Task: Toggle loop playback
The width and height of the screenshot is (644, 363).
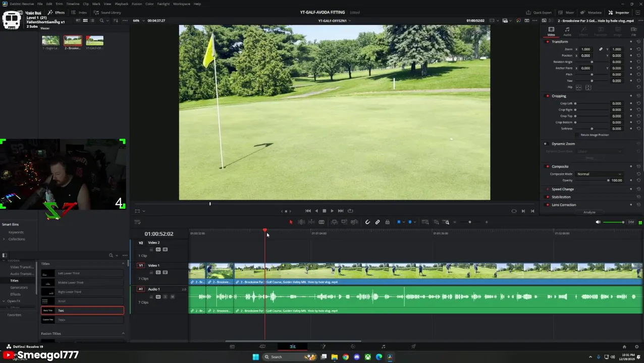Action: (350, 211)
